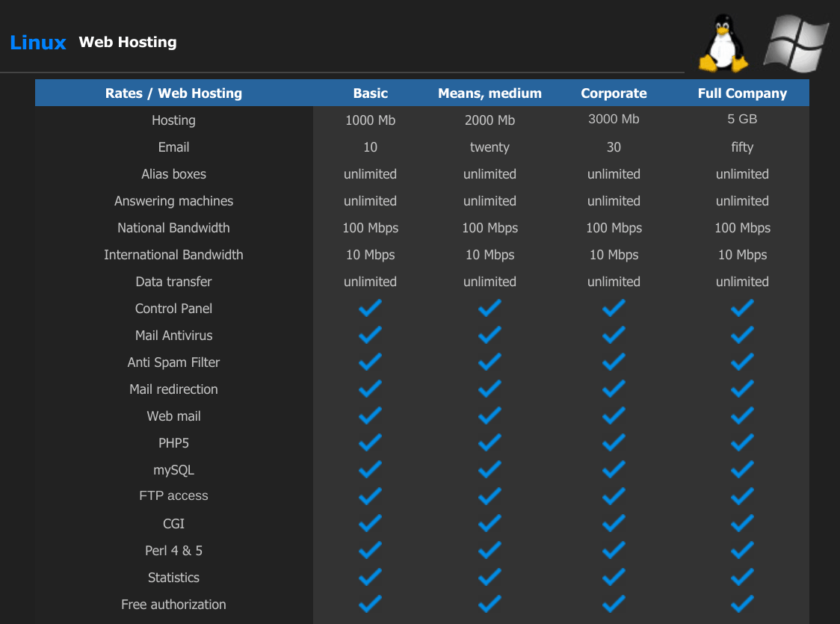Click the Data transfer row label

coord(173,281)
